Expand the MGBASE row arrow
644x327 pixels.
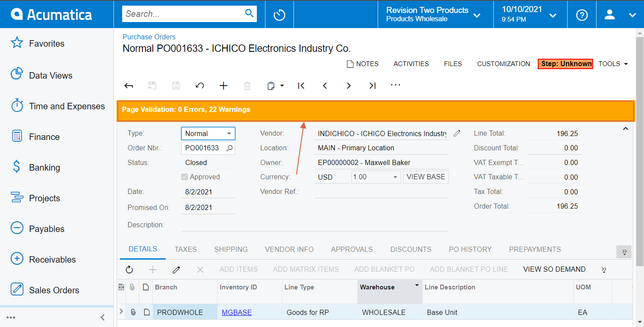tap(121, 311)
